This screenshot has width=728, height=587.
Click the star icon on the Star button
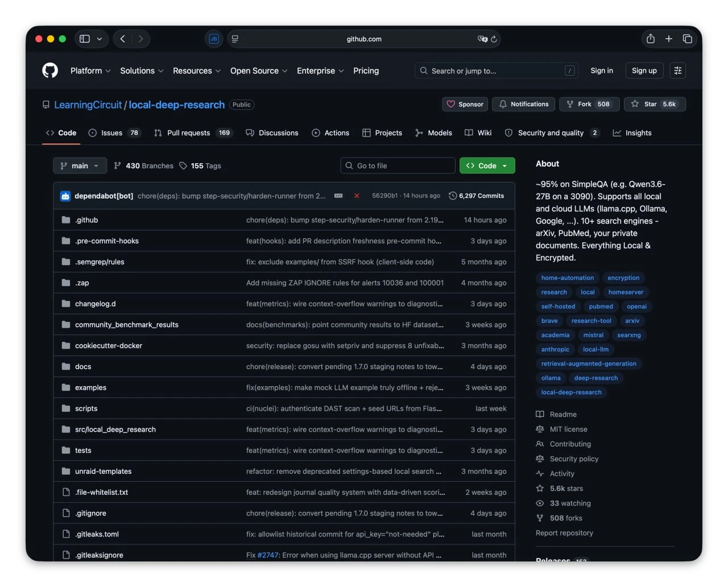point(635,104)
